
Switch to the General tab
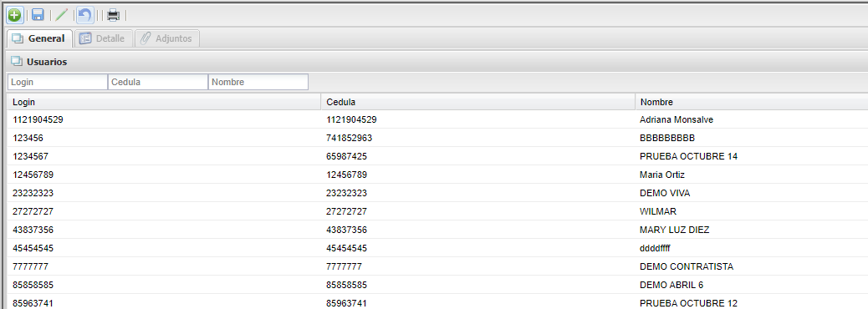coord(39,38)
